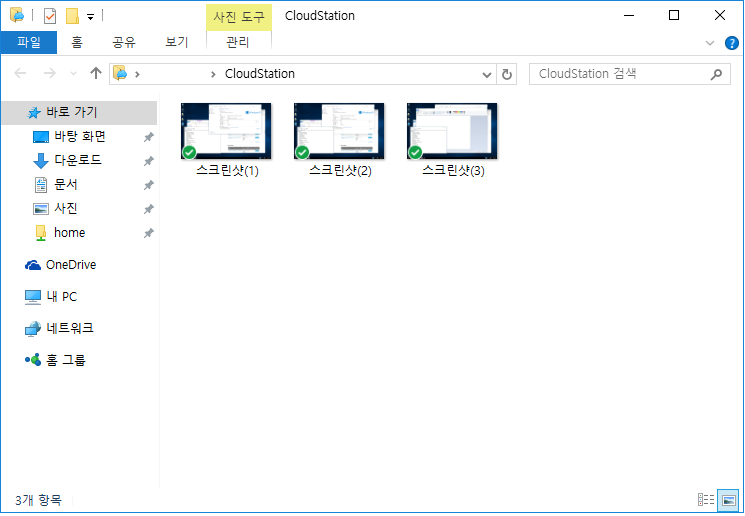Image resolution: width=745 pixels, height=516 pixels.
Task: Switch to details view in status bar
Action: coord(706,500)
